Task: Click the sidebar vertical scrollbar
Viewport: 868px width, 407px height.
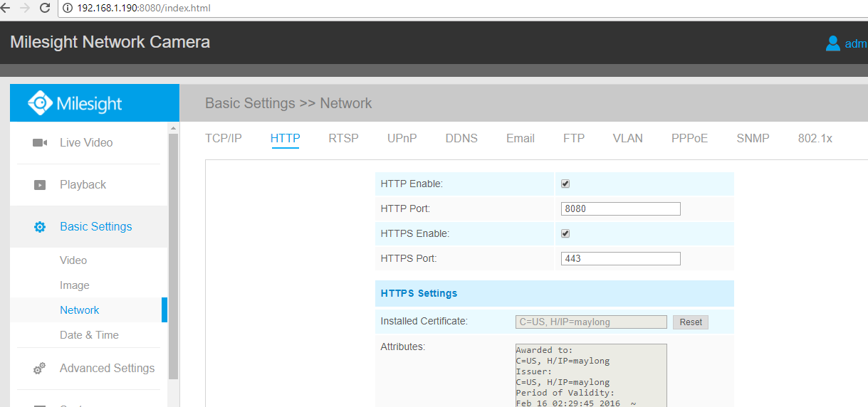Action: click(x=173, y=256)
